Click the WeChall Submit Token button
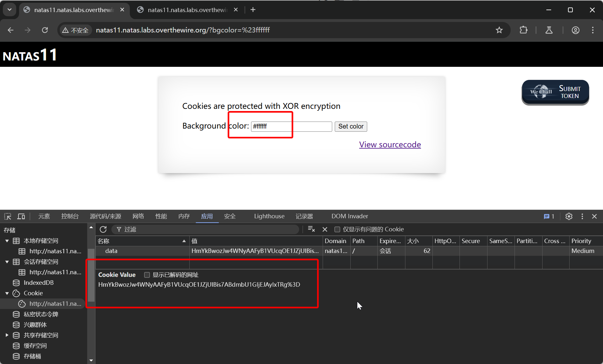603x364 pixels. pos(555,92)
